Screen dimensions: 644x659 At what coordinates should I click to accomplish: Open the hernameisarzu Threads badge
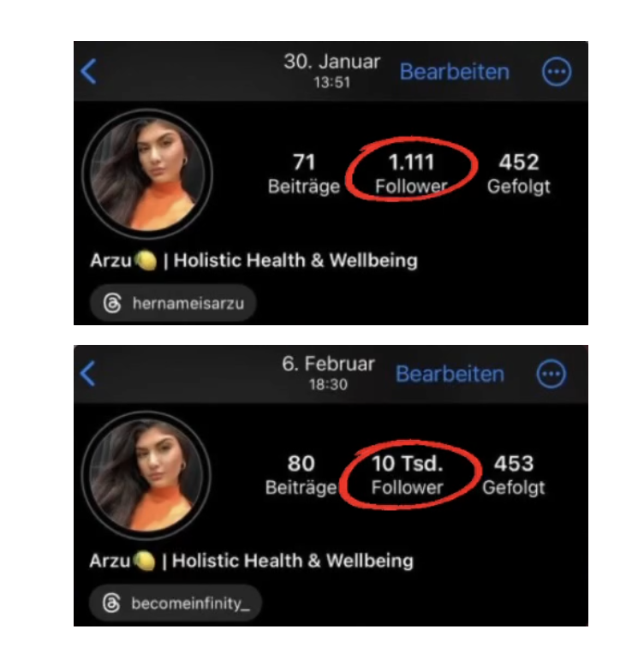(x=173, y=303)
